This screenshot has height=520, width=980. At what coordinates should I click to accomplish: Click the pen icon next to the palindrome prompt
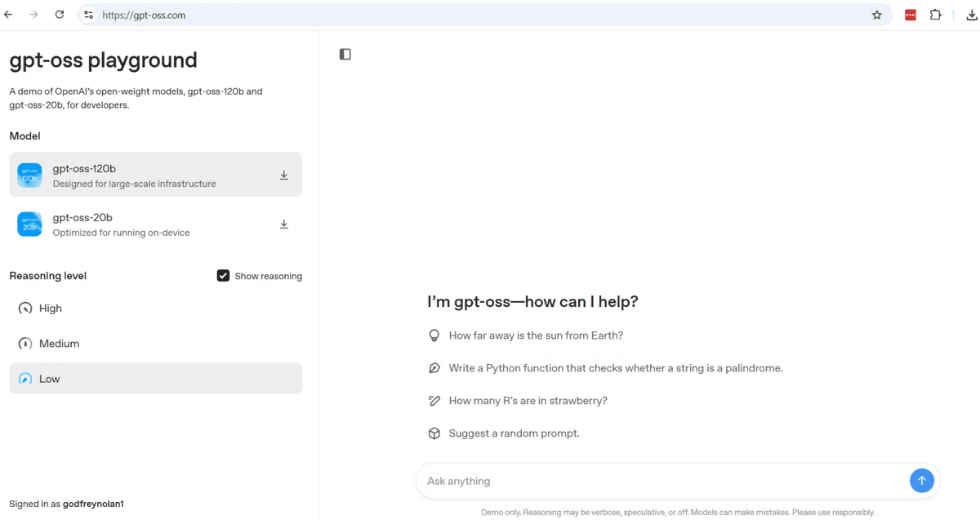click(x=434, y=367)
